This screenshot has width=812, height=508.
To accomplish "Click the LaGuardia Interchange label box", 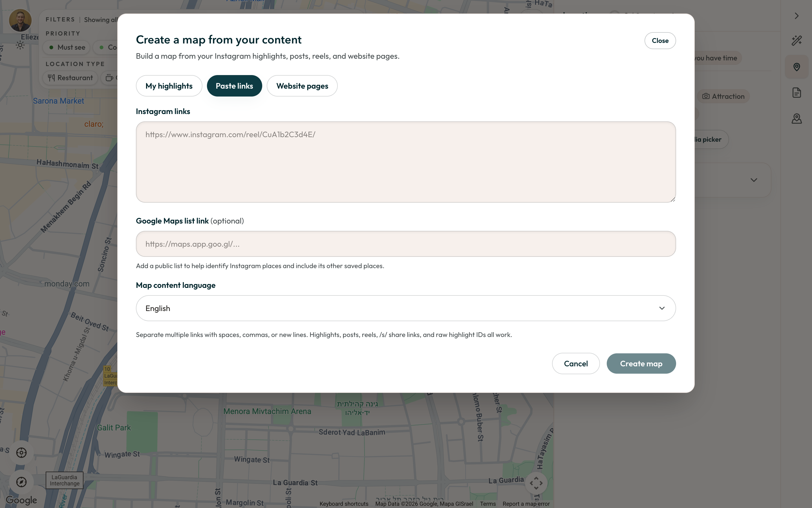I will point(64,480).
